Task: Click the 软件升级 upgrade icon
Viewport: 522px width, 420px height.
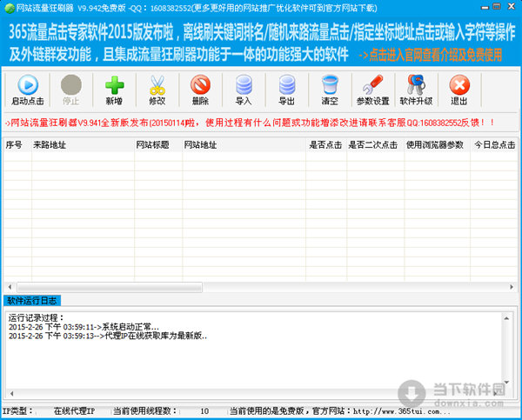Action: (416, 90)
